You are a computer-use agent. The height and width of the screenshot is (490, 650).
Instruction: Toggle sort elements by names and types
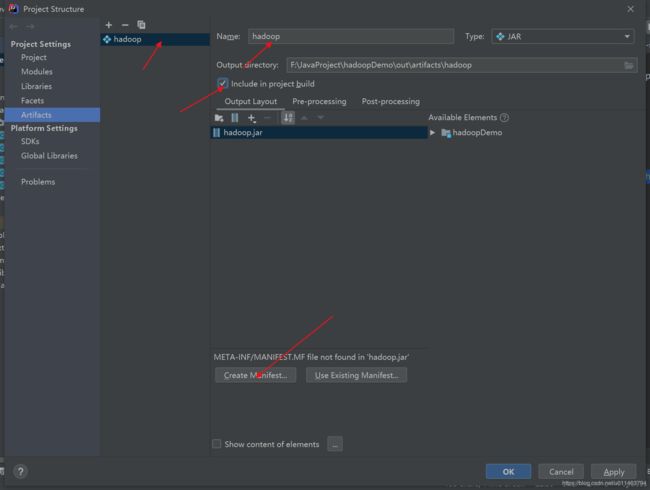[288, 118]
